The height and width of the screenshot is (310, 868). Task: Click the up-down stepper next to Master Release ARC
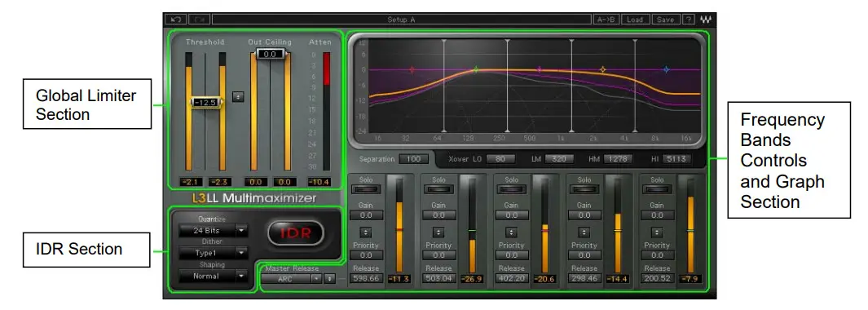330,278
